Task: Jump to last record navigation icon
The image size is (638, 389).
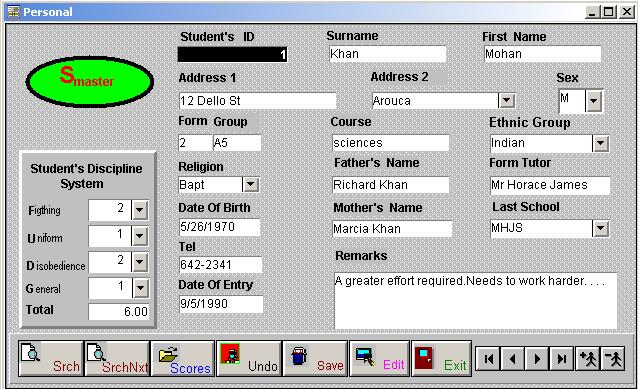Action: (x=562, y=359)
